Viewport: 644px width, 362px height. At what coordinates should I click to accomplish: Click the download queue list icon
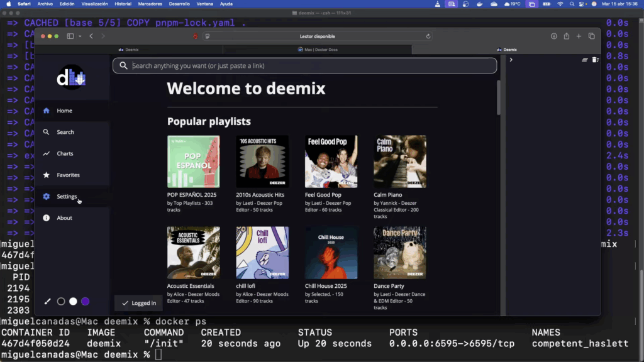585,60
